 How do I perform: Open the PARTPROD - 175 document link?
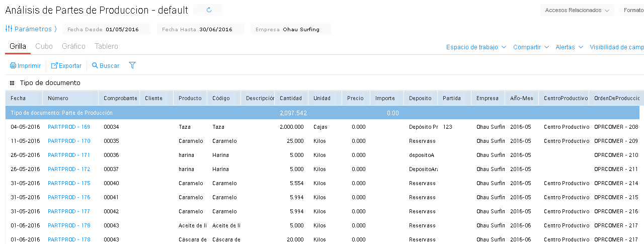click(x=69, y=184)
